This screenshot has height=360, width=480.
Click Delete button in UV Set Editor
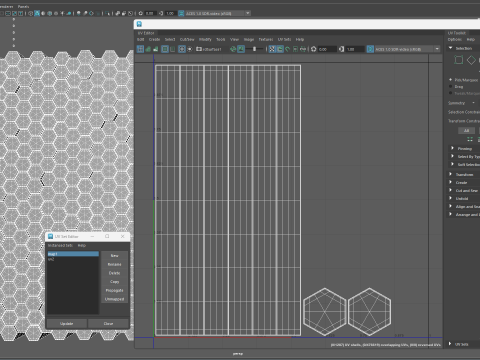pyautogui.click(x=114, y=273)
